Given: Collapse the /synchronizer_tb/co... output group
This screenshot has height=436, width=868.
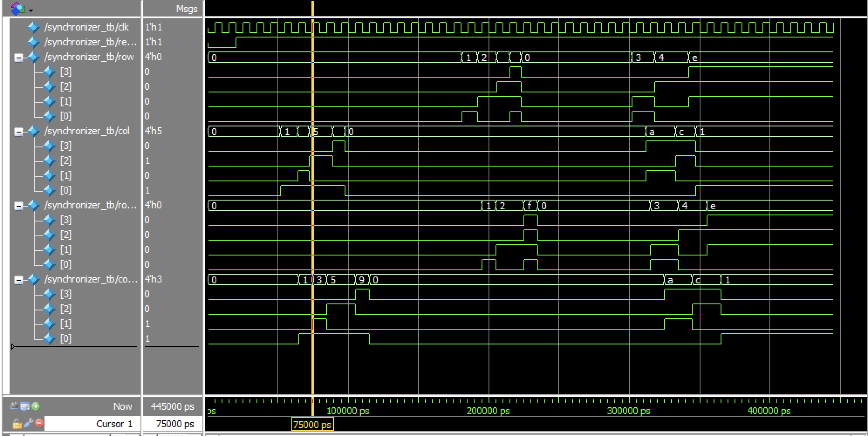Looking at the screenshot, I should point(18,280).
